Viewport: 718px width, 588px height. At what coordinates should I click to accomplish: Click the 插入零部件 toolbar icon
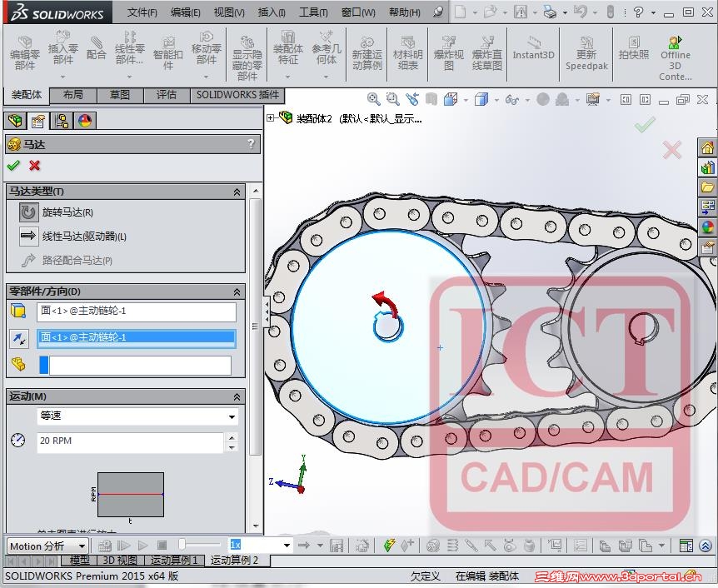coord(62,48)
